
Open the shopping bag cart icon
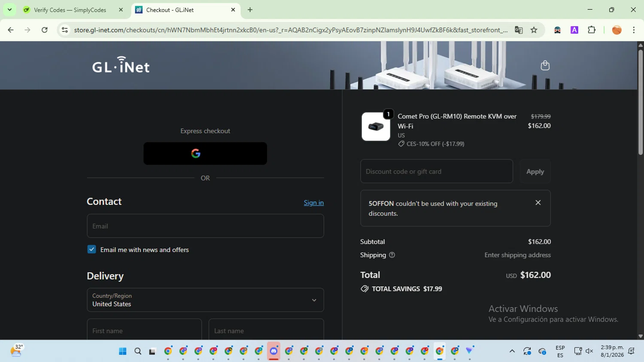click(x=545, y=65)
